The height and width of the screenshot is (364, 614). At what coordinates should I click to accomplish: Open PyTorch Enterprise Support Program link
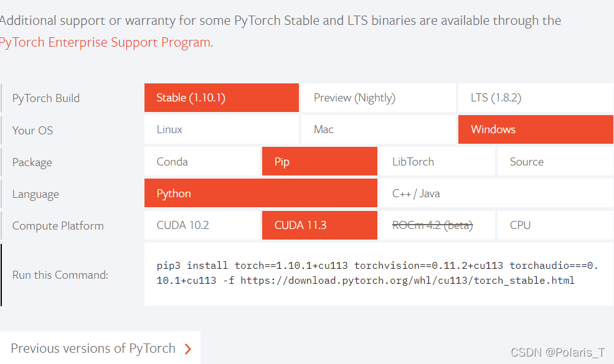tap(106, 43)
